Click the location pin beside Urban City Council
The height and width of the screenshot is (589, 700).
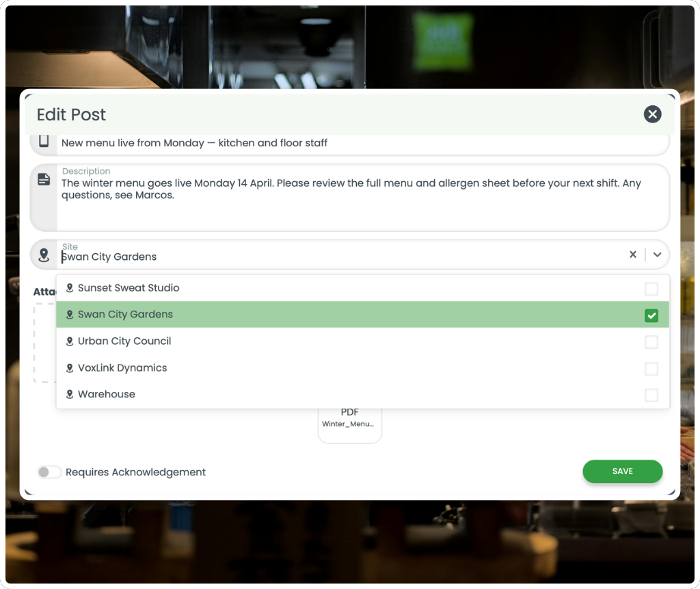point(69,341)
